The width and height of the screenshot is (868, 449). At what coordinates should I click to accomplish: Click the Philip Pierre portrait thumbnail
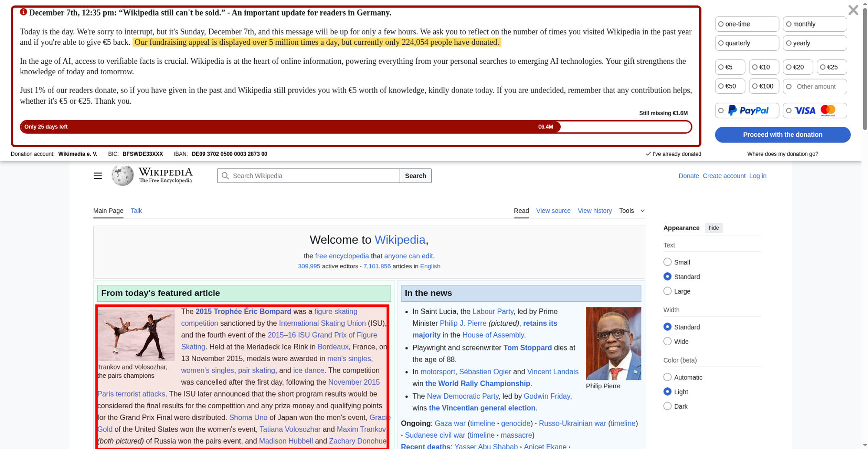pyautogui.click(x=613, y=343)
